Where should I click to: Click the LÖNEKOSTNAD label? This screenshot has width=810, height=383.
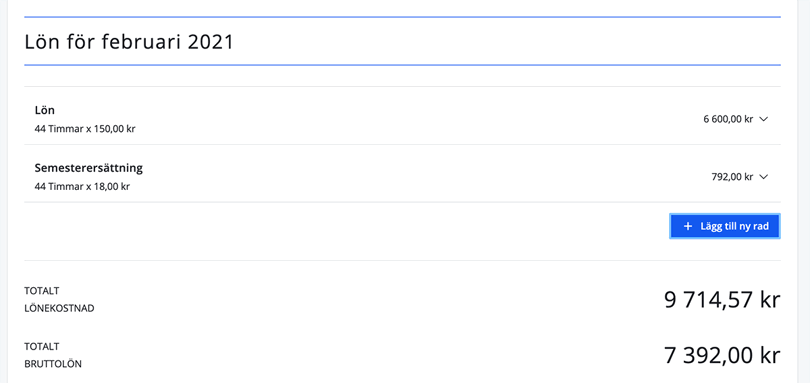[x=59, y=309]
